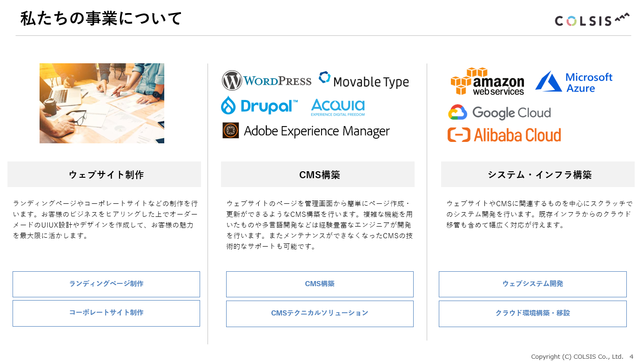This screenshot has width=644, height=362.
Task: Click the Amazon Web Services logo
Action: click(487, 81)
